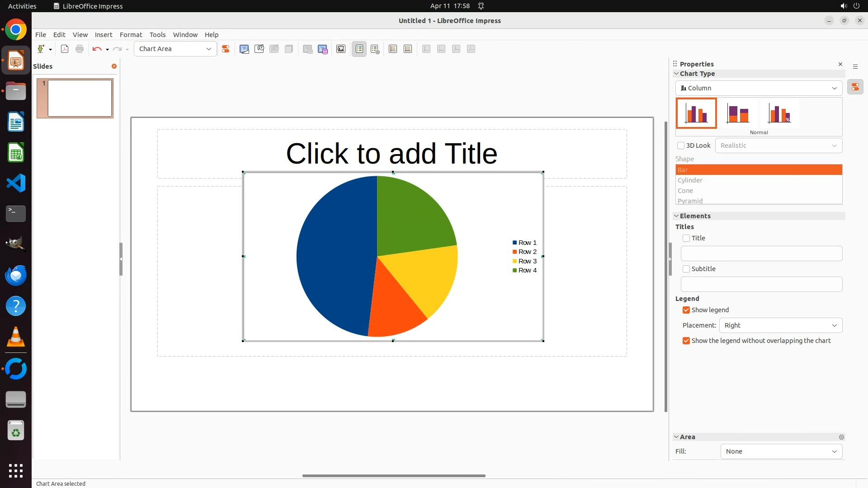The width and height of the screenshot is (868, 488).
Task: Check the Title checkbox
Action: coord(686,238)
